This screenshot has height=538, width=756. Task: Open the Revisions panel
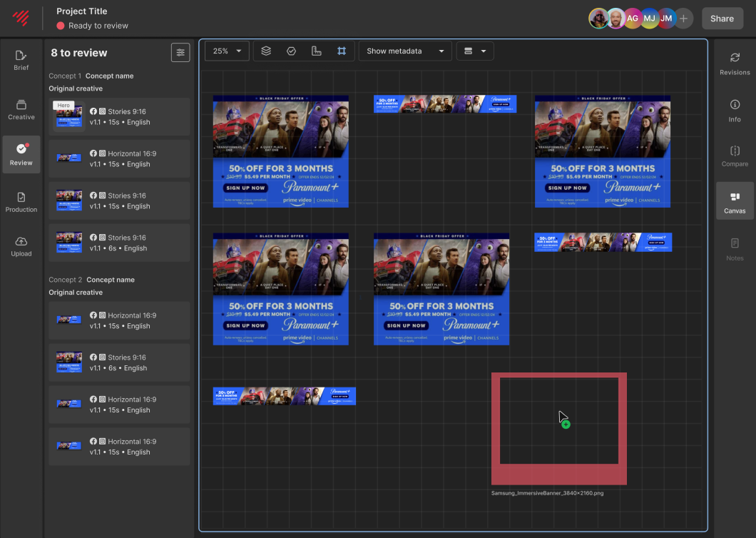coord(735,64)
